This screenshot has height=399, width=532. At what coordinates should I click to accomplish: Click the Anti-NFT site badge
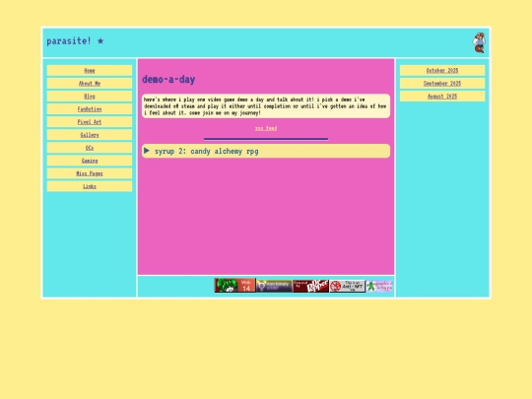(x=348, y=286)
